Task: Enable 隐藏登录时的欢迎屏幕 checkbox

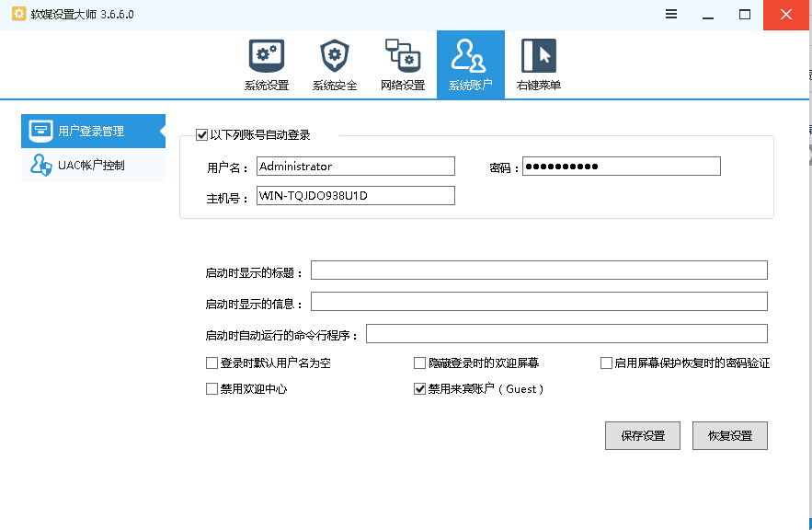Action: click(420, 363)
